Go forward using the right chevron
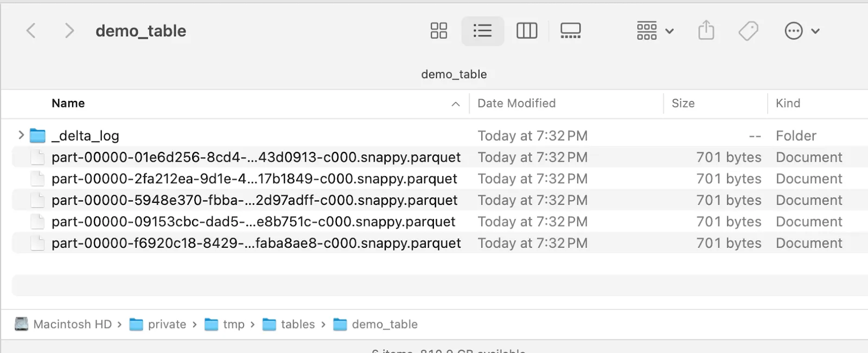The image size is (868, 353). click(x=69, y=31)
